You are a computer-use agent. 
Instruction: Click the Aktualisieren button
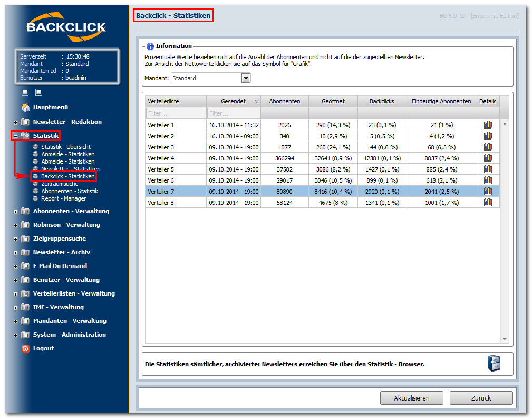pyautogui.click(x=412, y=398)
